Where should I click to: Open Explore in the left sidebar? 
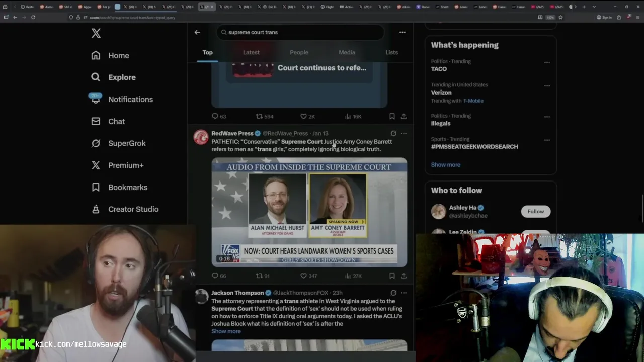(114, 77)
